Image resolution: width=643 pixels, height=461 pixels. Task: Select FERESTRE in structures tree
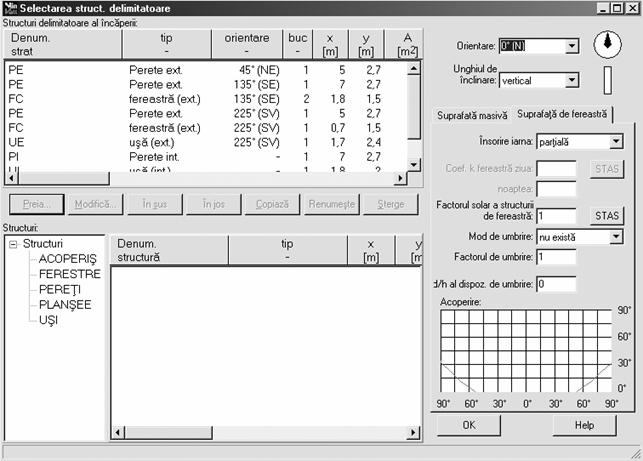coord(69,274)
